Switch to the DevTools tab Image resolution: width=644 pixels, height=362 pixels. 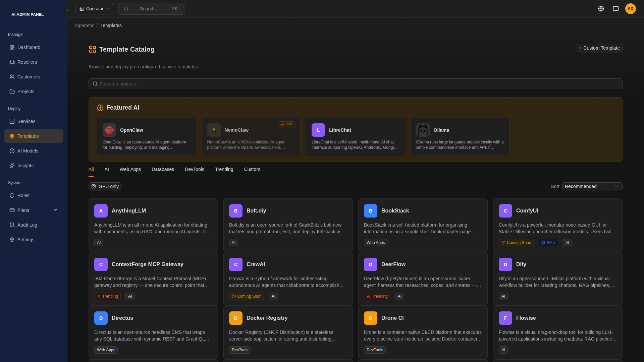[x=195, y=169]
